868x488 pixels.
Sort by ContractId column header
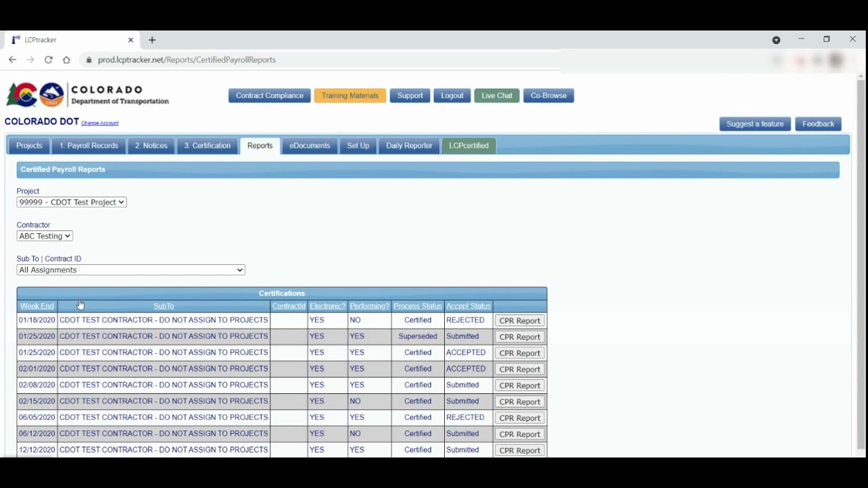289,306
